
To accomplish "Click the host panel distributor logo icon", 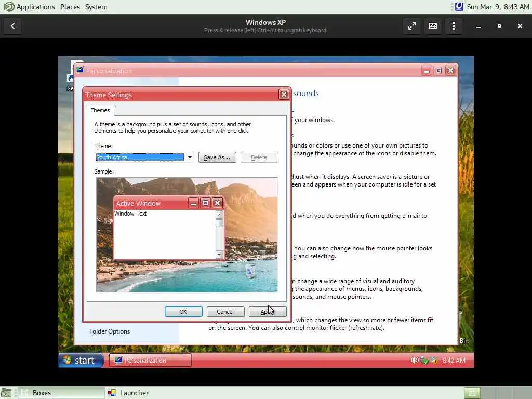I will coord(9,7).
